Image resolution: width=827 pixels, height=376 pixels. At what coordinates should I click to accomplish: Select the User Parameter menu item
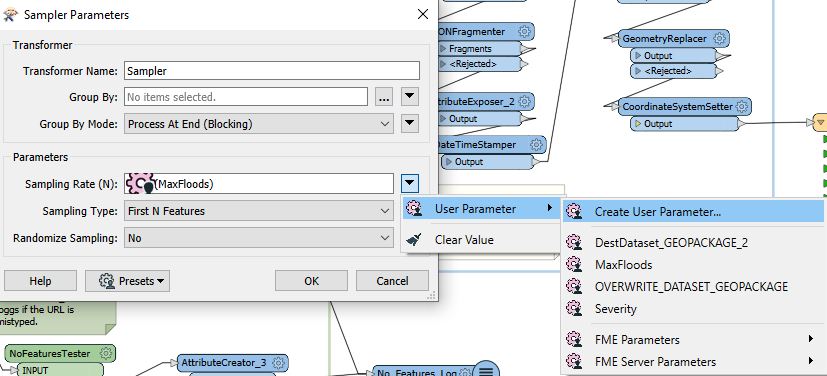480,209
